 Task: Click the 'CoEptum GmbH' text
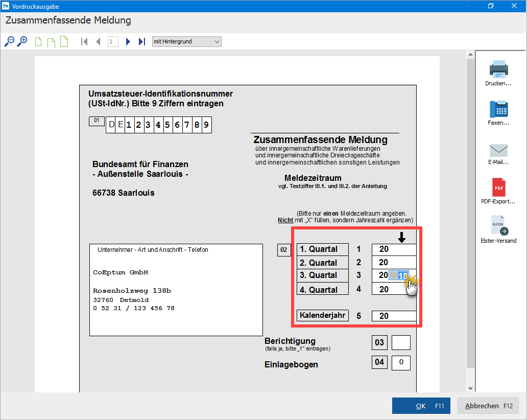pos(121,272)
